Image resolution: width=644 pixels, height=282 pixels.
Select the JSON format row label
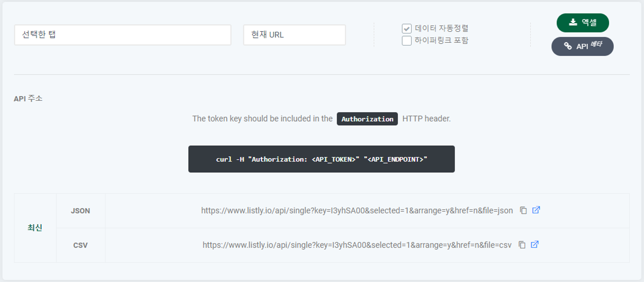tap(80, 211)
